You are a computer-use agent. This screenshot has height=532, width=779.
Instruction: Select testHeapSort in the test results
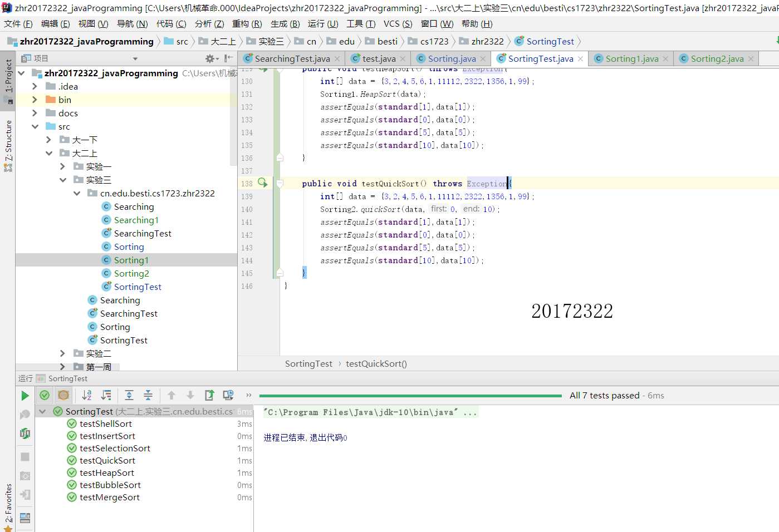[x=106, y=473]
